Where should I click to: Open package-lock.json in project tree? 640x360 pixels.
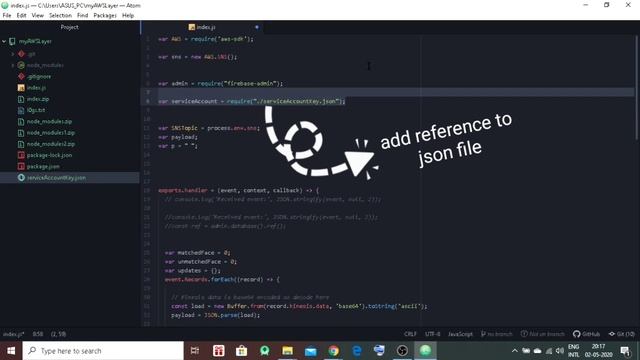coord(49,155)
